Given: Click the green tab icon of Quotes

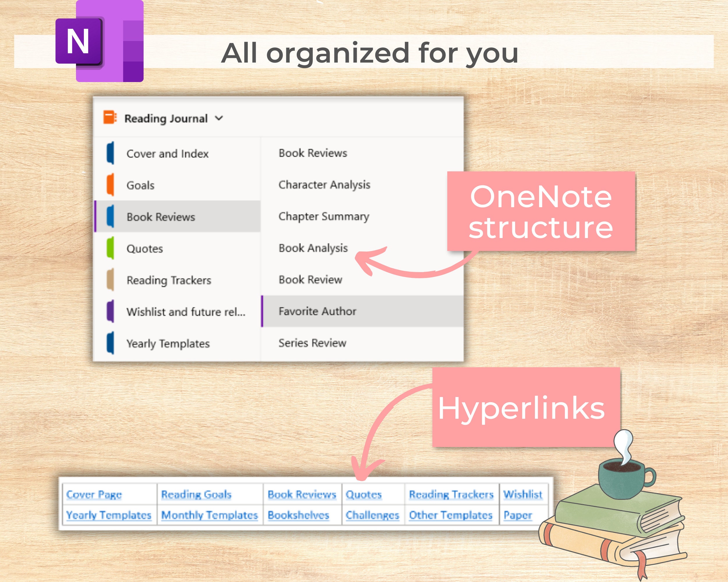Looking at the screenshot, I should 110,249.
